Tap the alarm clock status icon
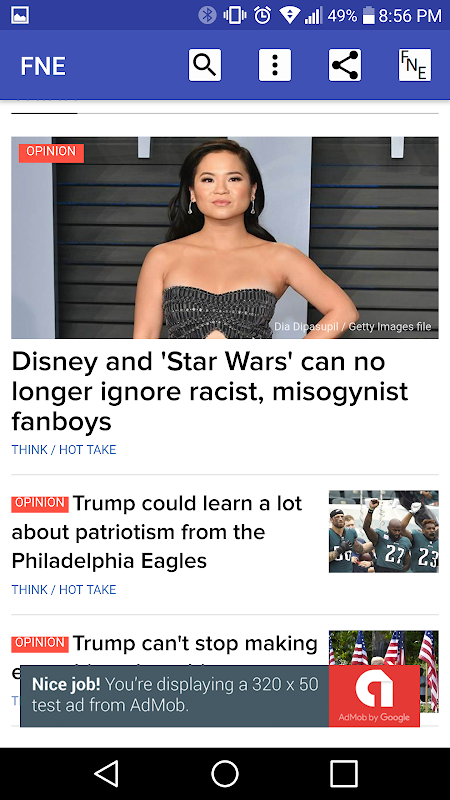Screen dimensions: 450x800 [262, 15]
